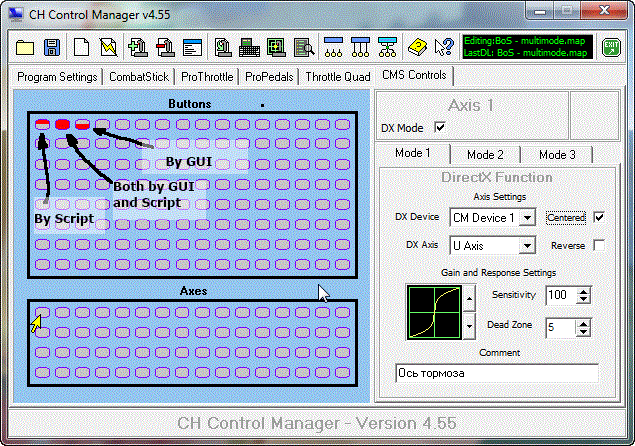Select the second blue bar mode icon
635x446 pixels.
(360, 47)
